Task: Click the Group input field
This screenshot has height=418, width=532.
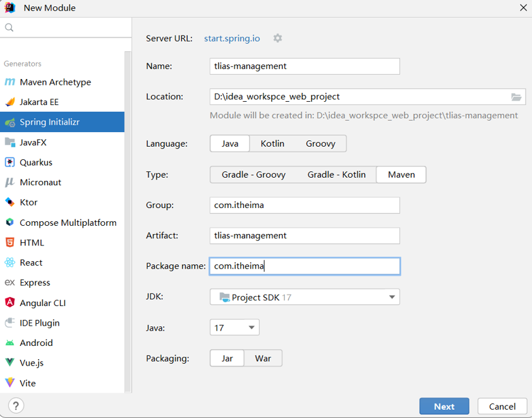Action: click(305, 205)
